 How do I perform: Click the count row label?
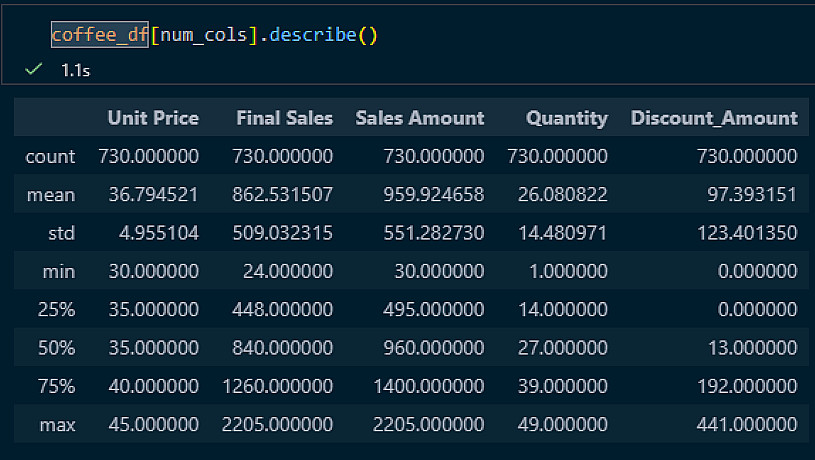tap(50, 156)
